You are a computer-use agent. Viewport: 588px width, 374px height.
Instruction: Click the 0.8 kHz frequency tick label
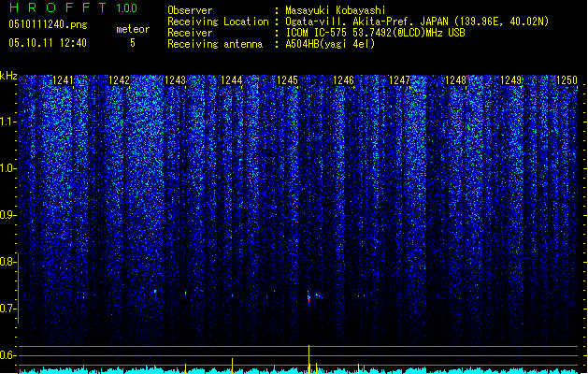[8, 262]
